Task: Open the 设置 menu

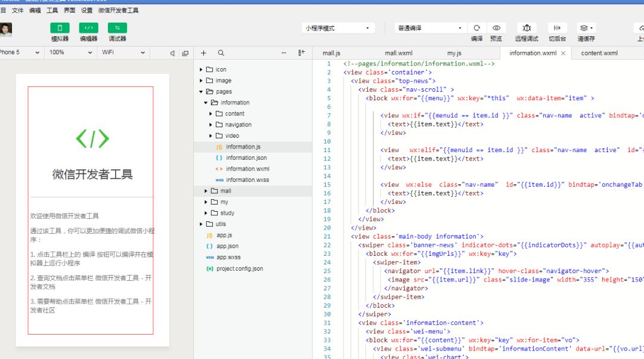Action: pos(86,10)
